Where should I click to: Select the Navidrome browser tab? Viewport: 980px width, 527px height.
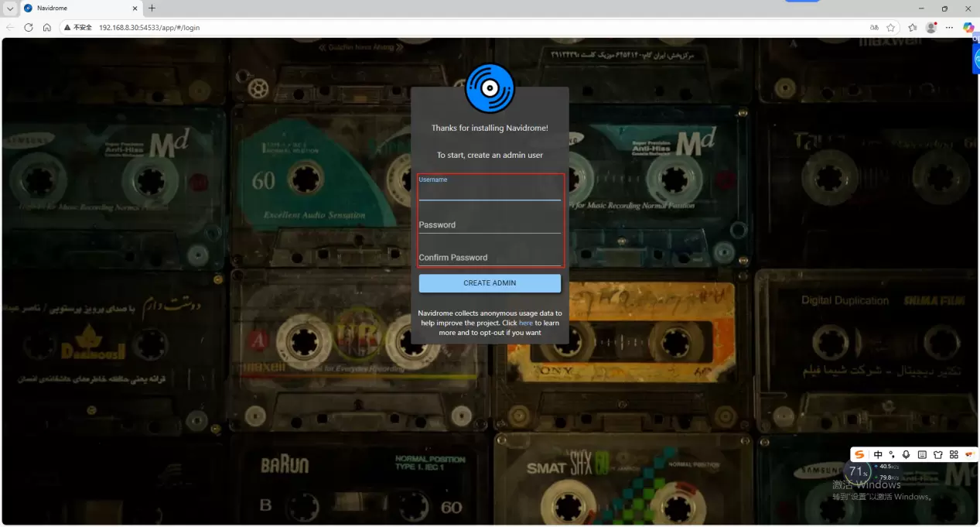(77, 9)
